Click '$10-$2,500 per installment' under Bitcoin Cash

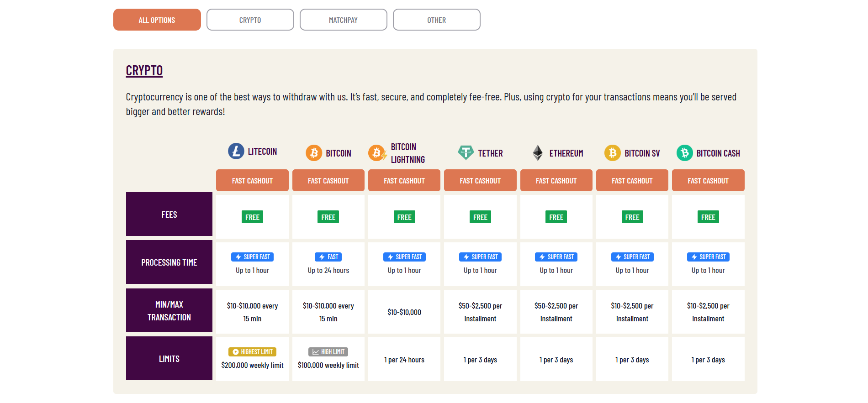click(x=708, y=312)
